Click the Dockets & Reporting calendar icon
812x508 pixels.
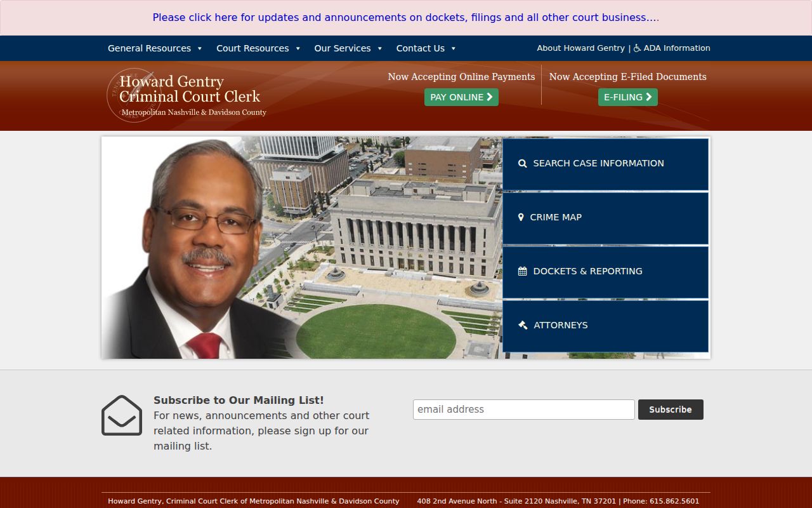tap(523, 271)
